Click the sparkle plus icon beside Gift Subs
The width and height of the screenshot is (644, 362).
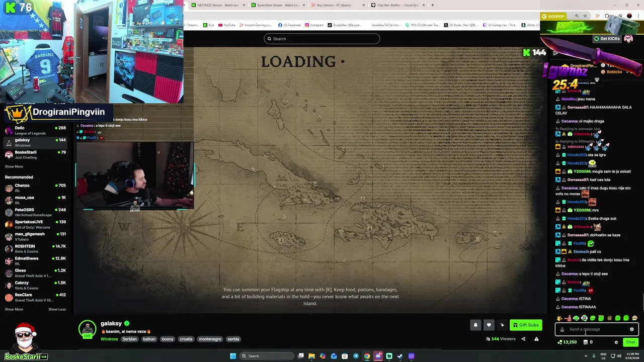pyautogui.click(x=502, y=325)
